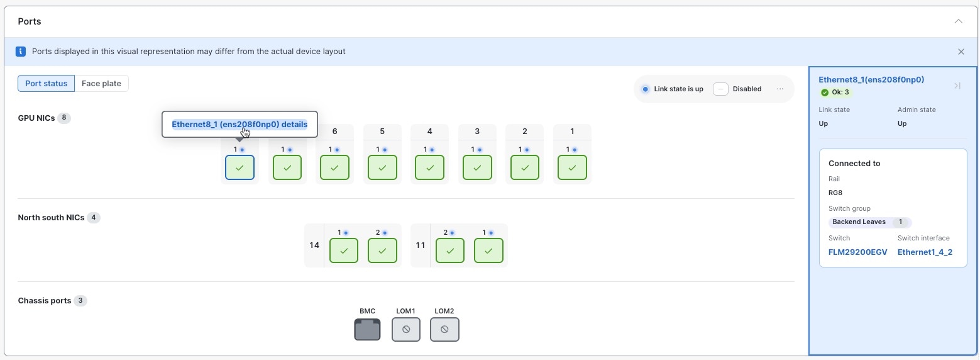
Task: Select North south NIC 14 port 1
Action: 343,250
